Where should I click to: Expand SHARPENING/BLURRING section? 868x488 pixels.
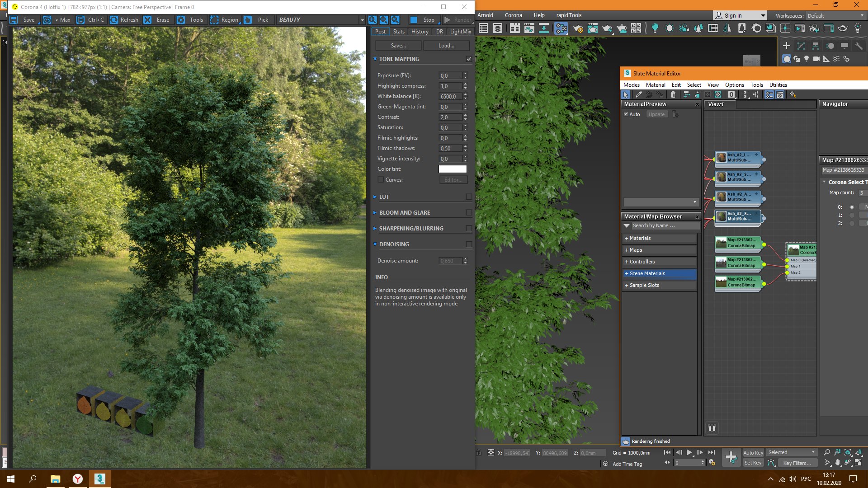coord(375,229)
